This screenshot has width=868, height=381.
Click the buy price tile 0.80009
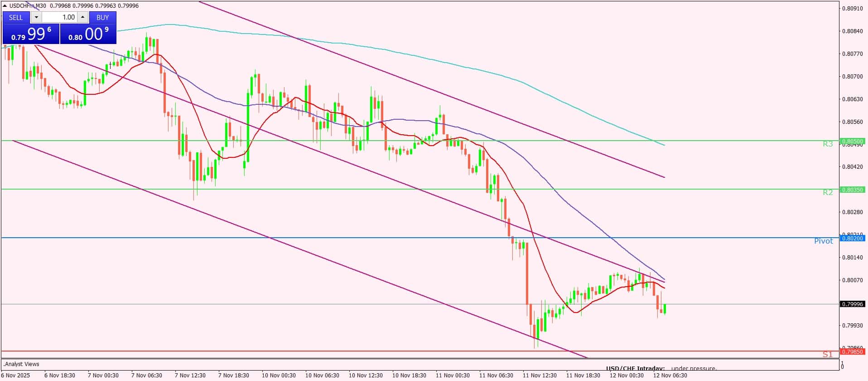click(x=88, y=34)
